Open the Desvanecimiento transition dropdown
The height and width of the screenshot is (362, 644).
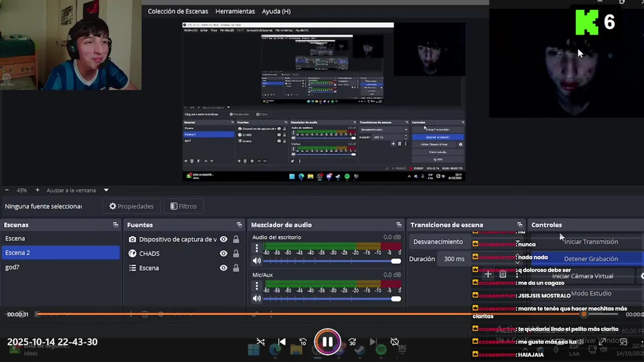[x=466, y=242]
